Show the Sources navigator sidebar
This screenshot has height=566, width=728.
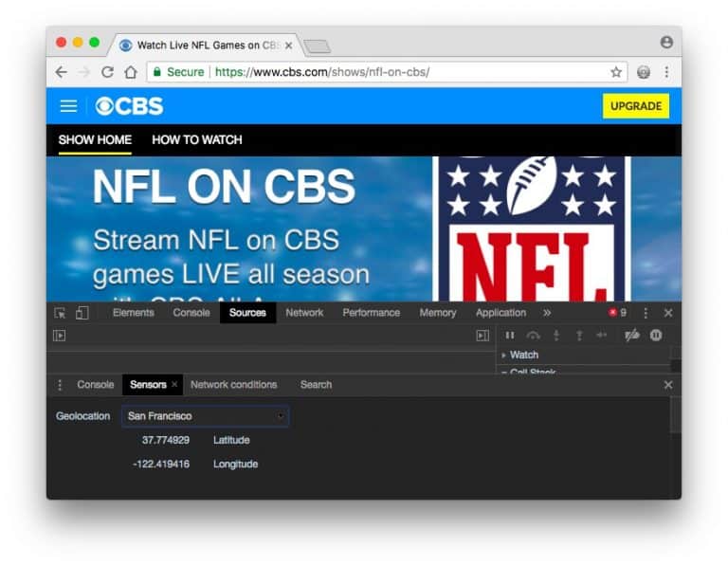pyautogui.click(x=60, y=335)
